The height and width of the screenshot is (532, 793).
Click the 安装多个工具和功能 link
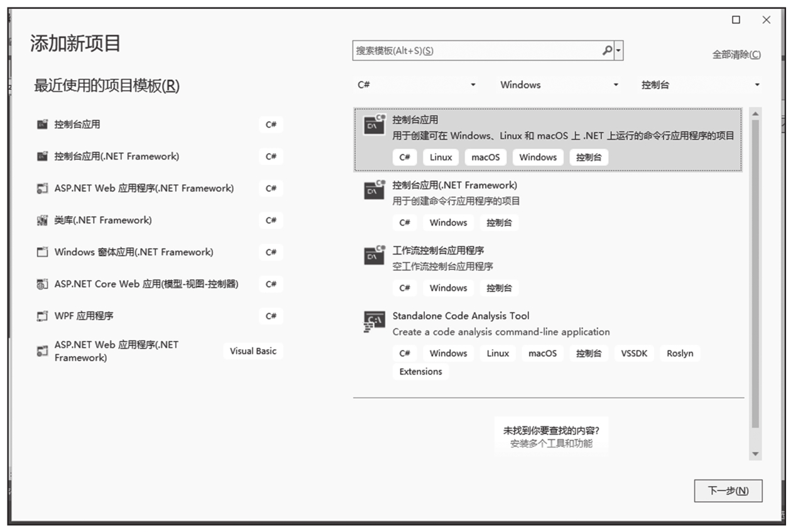551,443
